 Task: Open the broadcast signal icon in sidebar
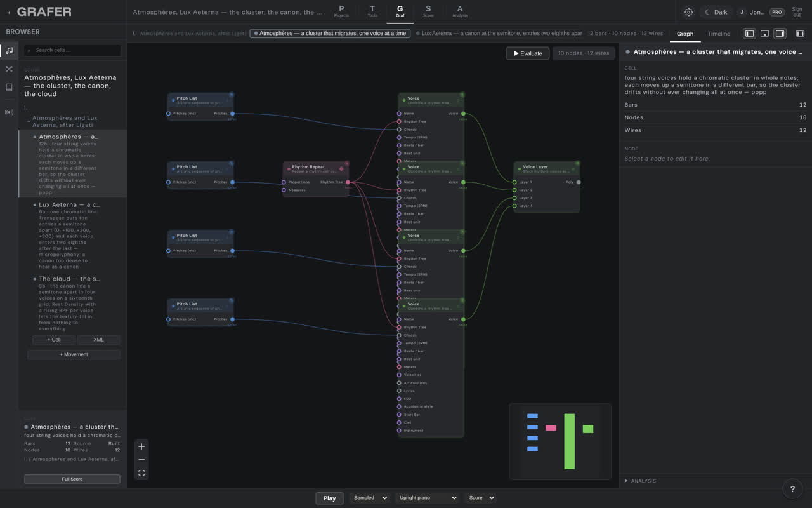point(9,112)
